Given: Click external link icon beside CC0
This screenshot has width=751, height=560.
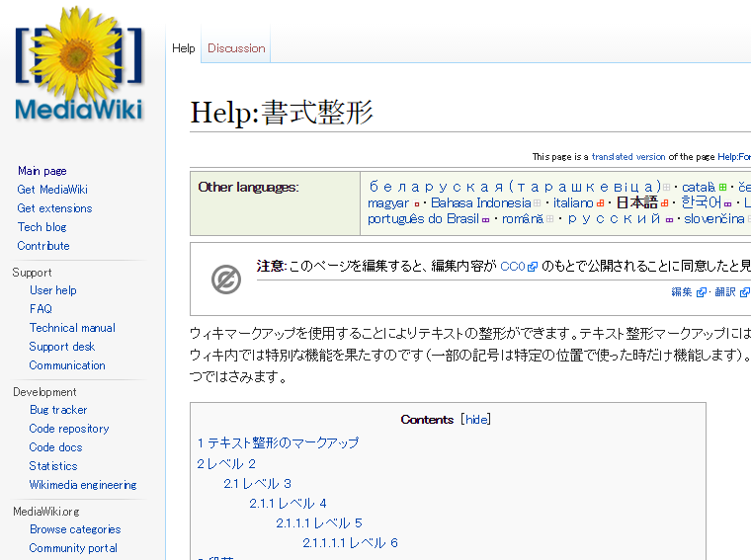Looking at the screenshot, I should 533,268.
